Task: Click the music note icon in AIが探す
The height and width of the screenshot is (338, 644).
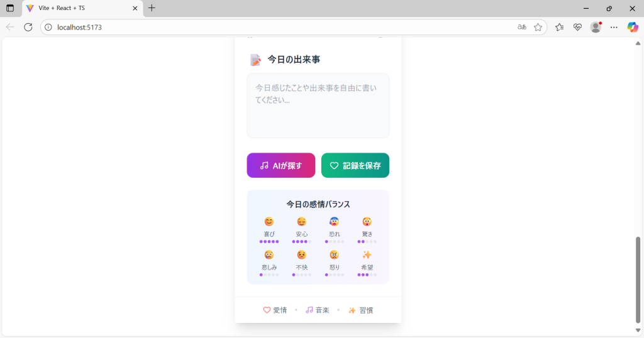Action: pyautogui.click(x=264, y=166)
